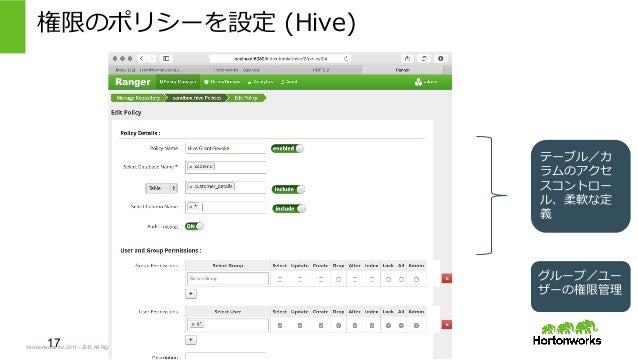Toggle the browser sidebar icon
Image resolution: width=638 pixels, height=360 pixels.
166,59
